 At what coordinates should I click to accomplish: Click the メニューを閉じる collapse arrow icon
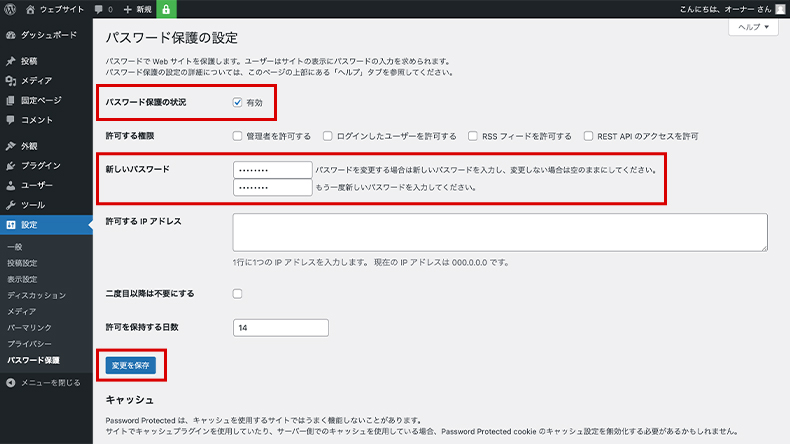tap(11, 383)
